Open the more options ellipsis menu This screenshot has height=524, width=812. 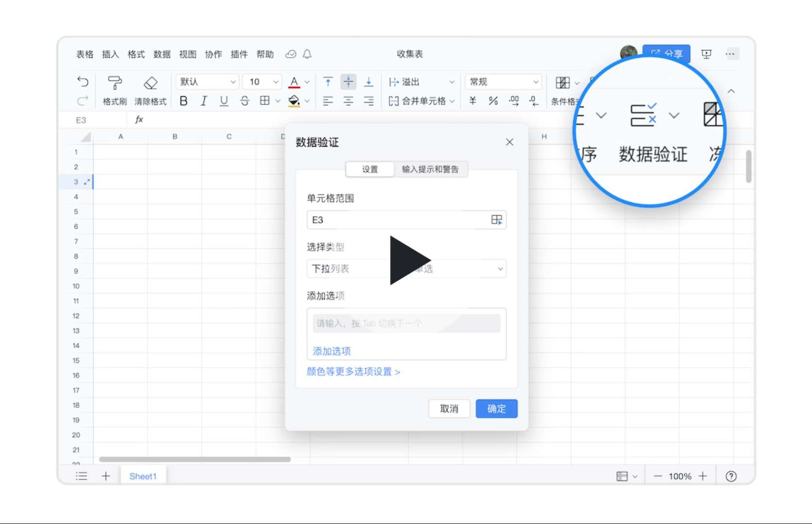click(x=730, y=54)
